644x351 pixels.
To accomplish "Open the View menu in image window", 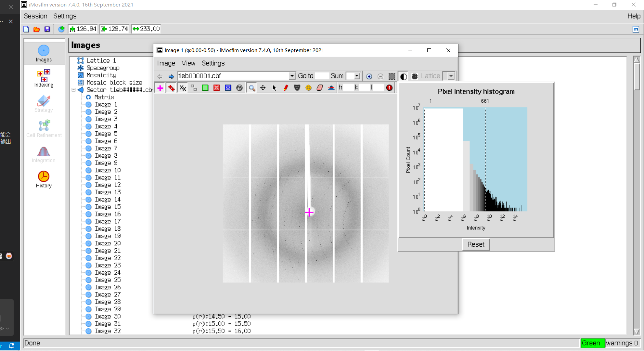I will tap(188, 63).
